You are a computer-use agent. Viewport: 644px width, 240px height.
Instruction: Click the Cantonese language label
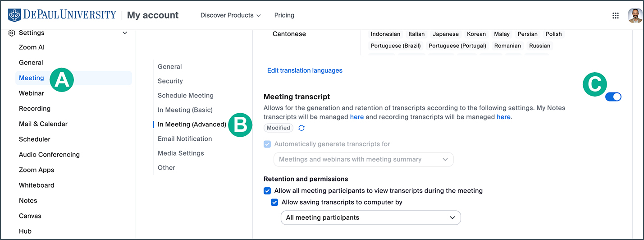click(x=289, y=34)
